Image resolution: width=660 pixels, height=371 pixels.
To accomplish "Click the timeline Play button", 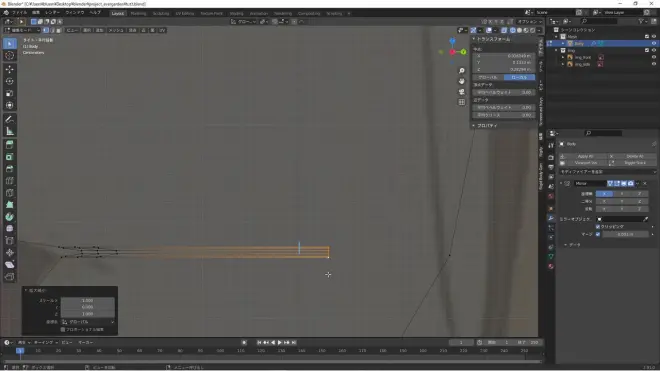I will point(279,342).
